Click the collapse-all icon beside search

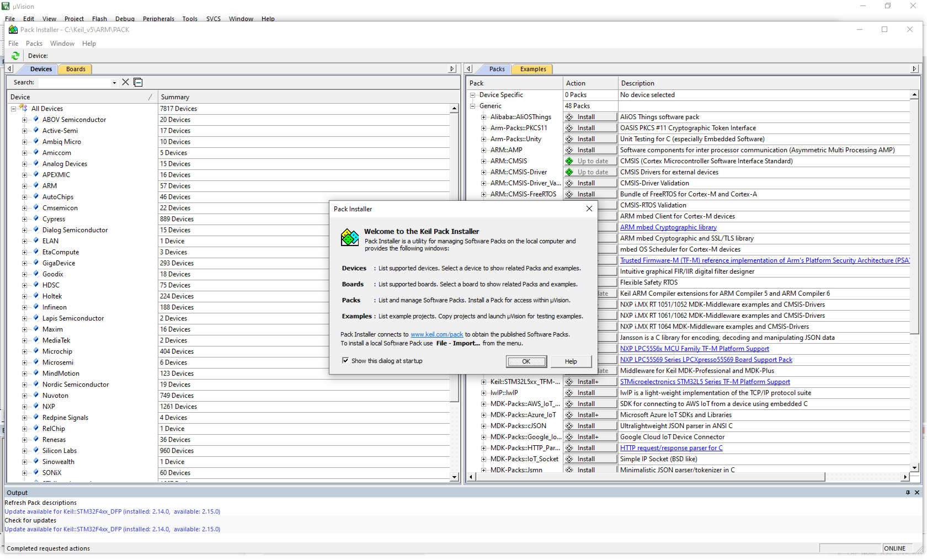pyautogui.click(x=138, y=82)
